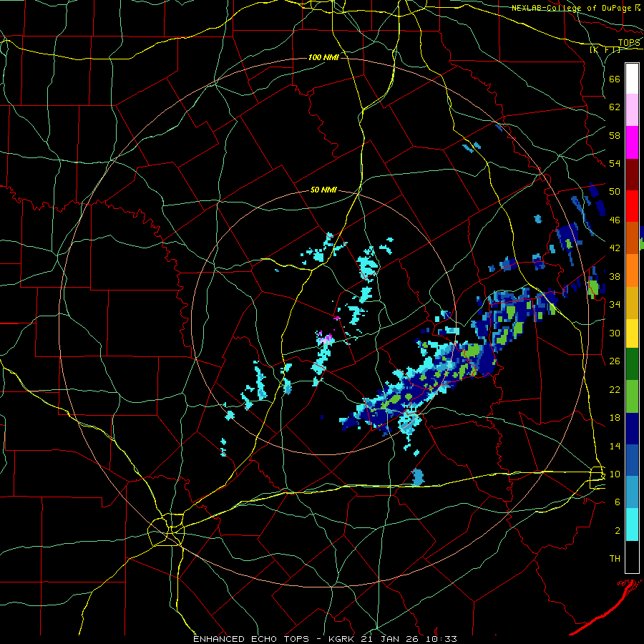Click the white swatch in the tops legend
This screenshot has width=644, height=644.
(632, 79)
